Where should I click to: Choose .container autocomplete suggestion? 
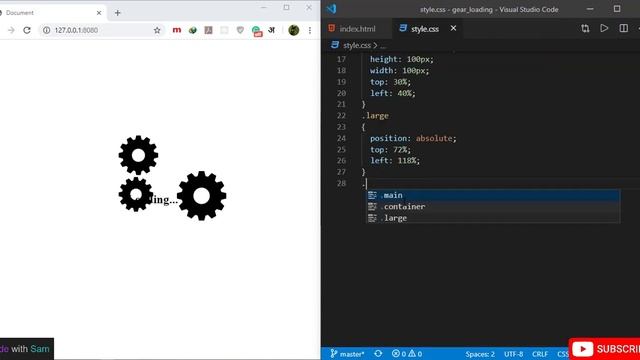click(x=493, y=207)
